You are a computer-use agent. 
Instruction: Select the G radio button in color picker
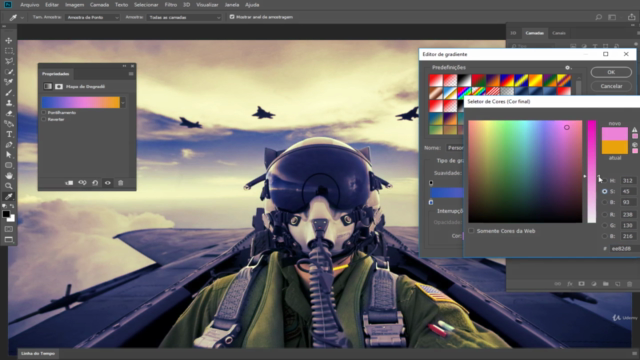[x=604, y=225]
